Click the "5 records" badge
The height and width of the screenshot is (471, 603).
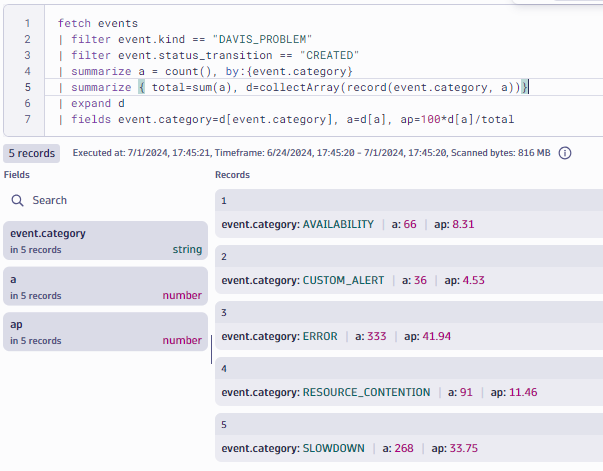point(31,153)
